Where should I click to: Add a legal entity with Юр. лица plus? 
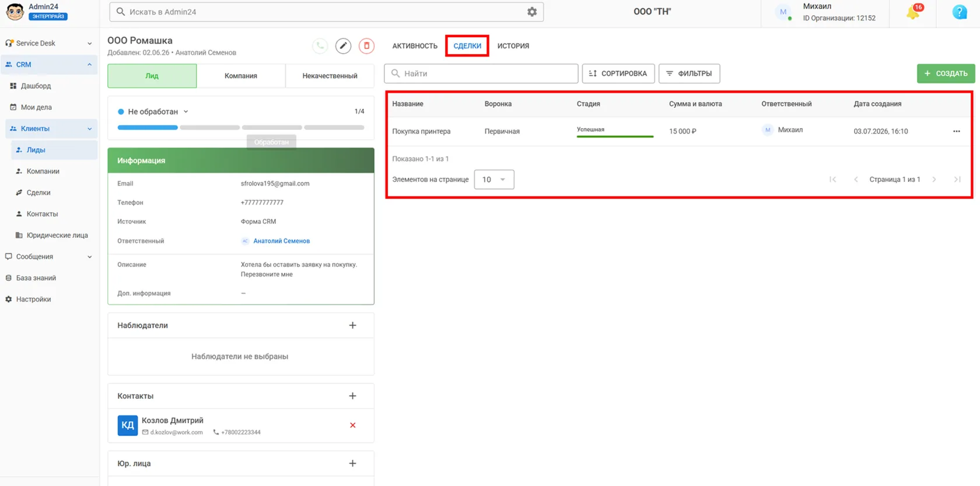[x=353, y=463]
